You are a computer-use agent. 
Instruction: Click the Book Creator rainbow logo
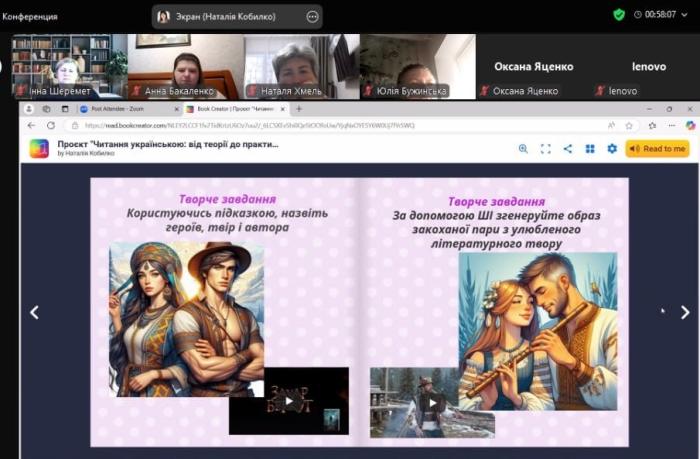(38, 149)
